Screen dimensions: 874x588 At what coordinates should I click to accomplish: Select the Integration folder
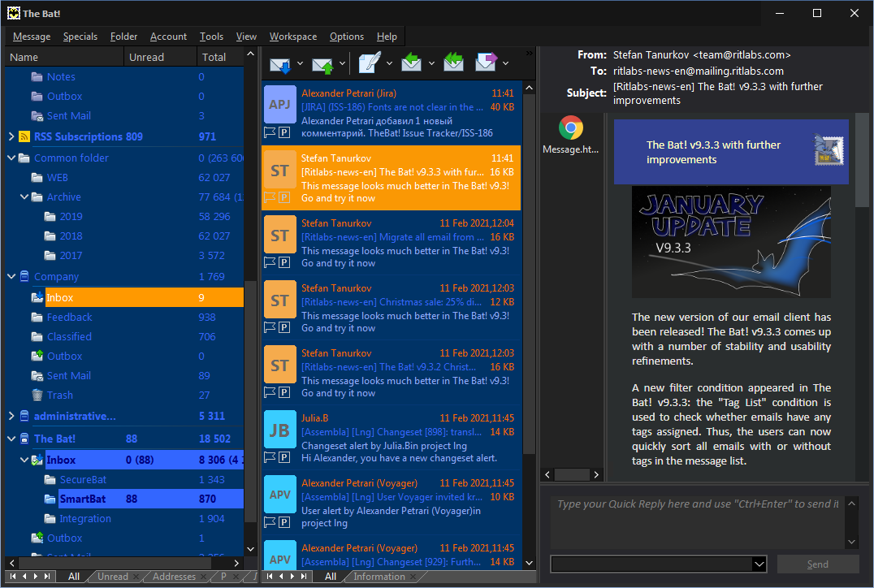click(x=85, y=518)
